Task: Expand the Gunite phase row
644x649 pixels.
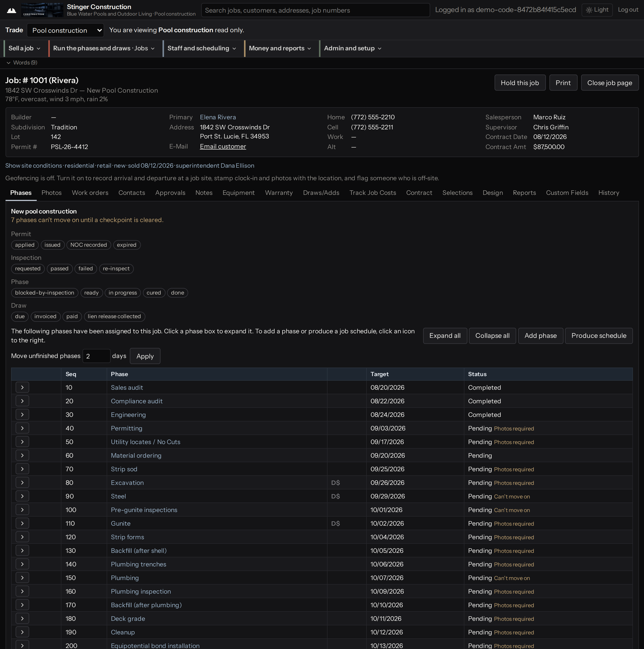Action: 22,523
